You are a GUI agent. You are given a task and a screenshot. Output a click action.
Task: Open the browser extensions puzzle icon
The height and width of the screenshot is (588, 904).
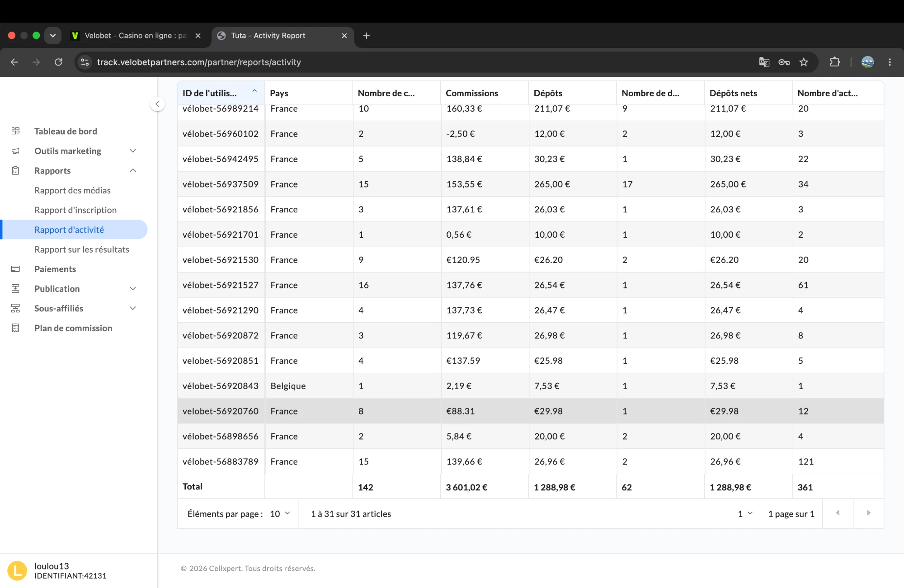(x=835, y=62)
